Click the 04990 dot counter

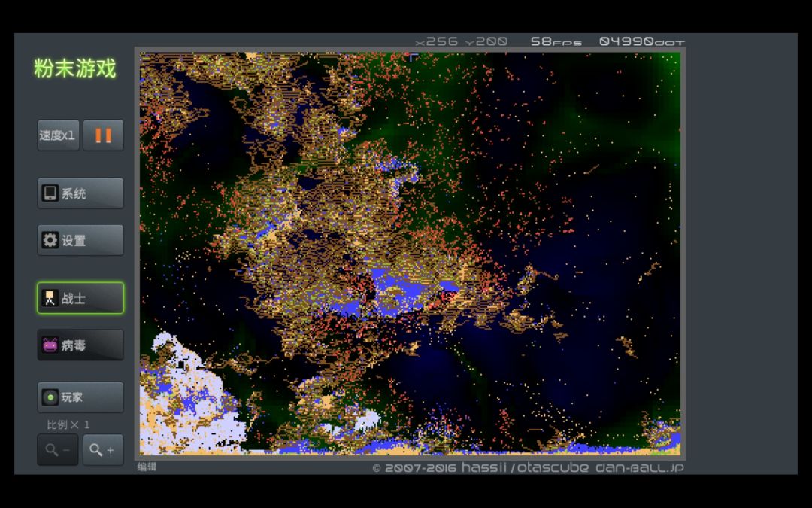click(x=641, y=41)
